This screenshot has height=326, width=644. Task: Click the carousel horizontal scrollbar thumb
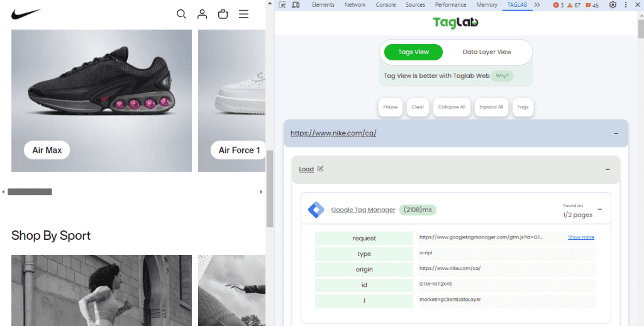tap(30, 191)
